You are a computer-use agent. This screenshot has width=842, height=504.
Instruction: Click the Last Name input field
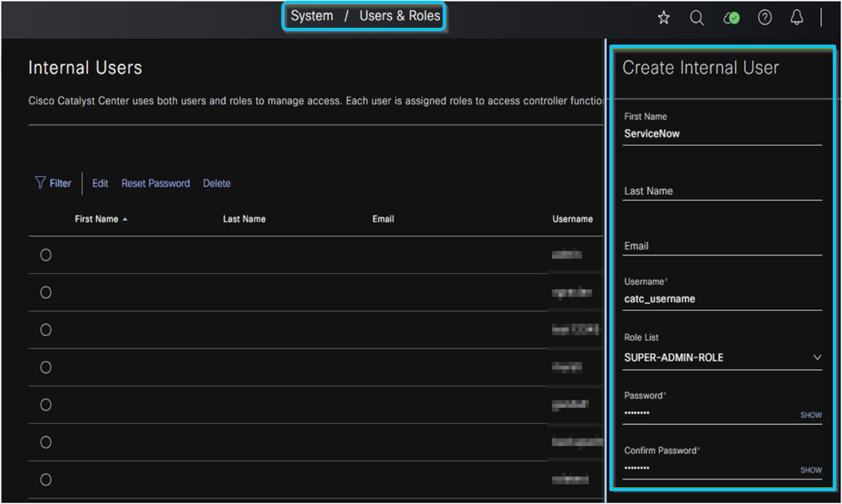[722, 190]
